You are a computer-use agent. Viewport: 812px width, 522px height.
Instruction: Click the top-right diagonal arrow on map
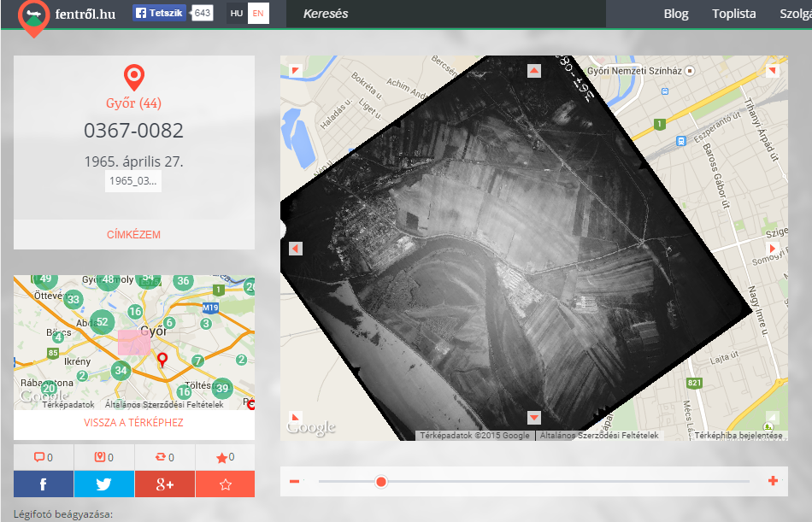point(772,71)
